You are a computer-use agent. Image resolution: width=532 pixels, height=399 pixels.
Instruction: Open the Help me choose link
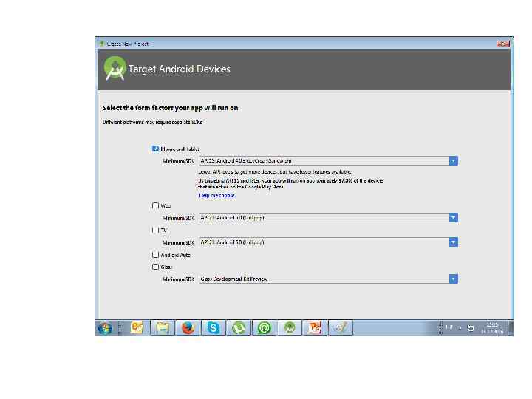coord(216,195)
